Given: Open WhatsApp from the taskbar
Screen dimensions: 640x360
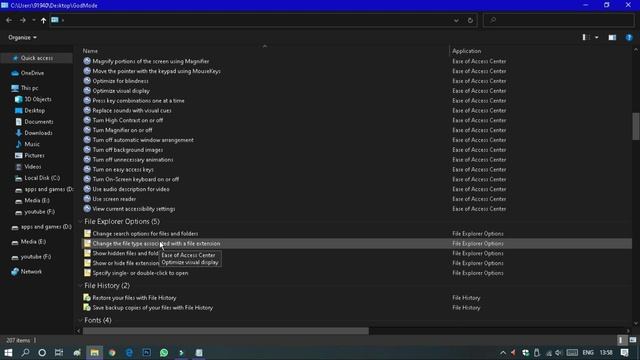Looking at the screenshot, I should (164, 352).
